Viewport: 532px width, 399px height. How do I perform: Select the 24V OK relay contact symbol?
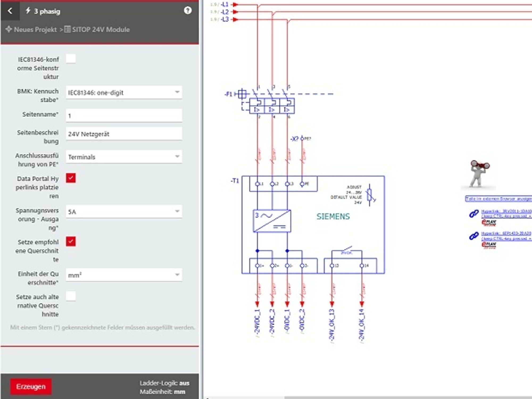pyautogui.click(x=347, y=251)
